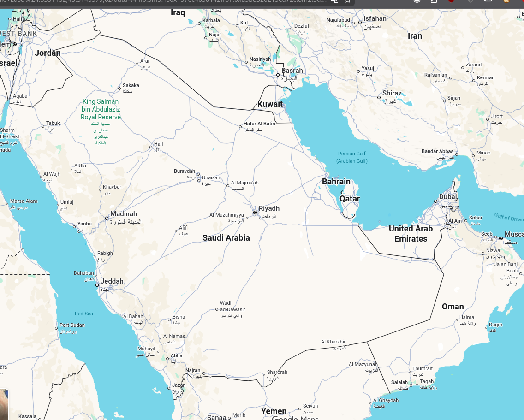This screenshot has width=524, height=420.
Task: Click the Kuwait country label
Action: pos(270,104)
